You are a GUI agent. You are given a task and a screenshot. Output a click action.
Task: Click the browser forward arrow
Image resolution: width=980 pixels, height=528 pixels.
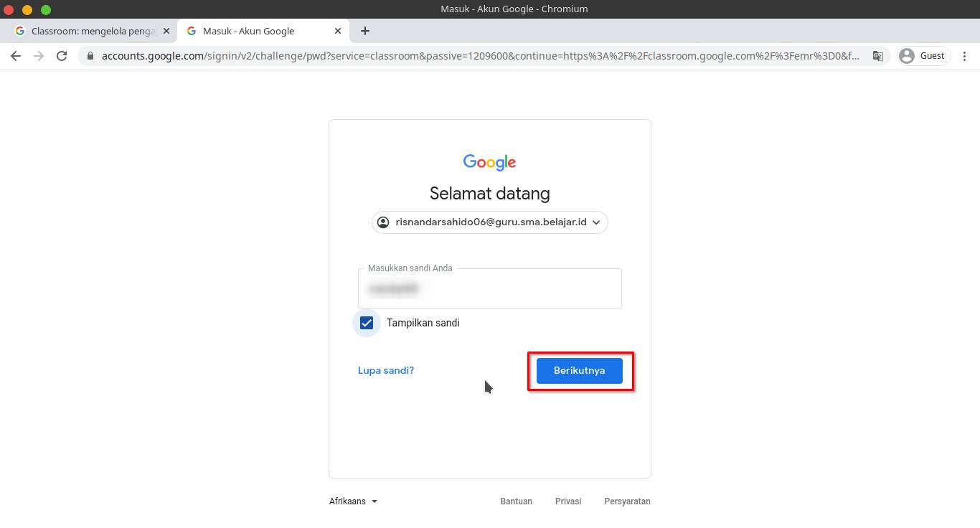pos(39,56)
